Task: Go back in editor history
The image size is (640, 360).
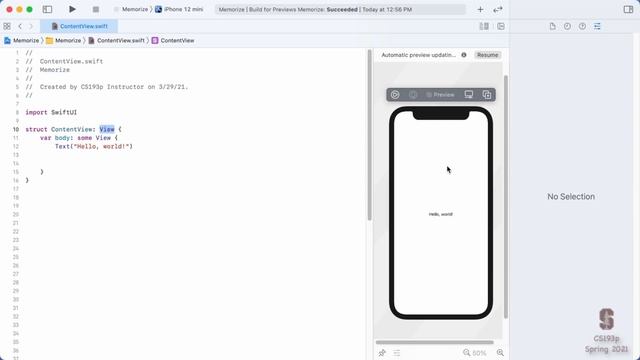Action: (x=20, y=26)
